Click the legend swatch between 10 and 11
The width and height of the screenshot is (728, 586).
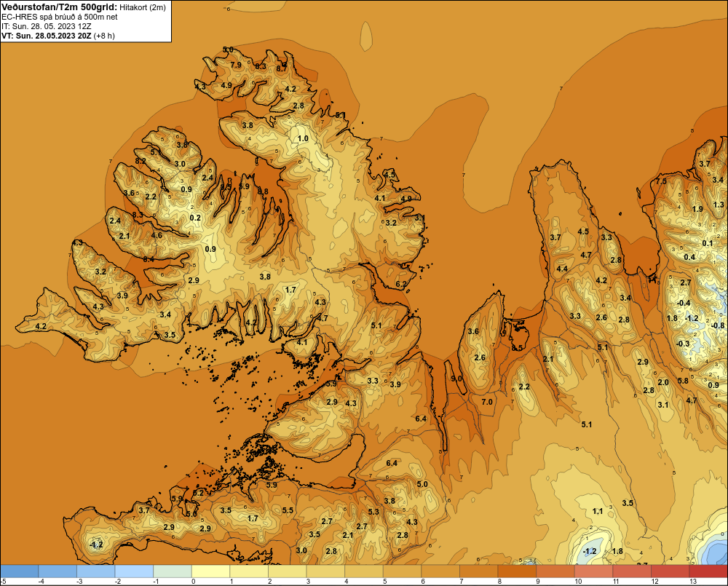[x=594, y=571]
